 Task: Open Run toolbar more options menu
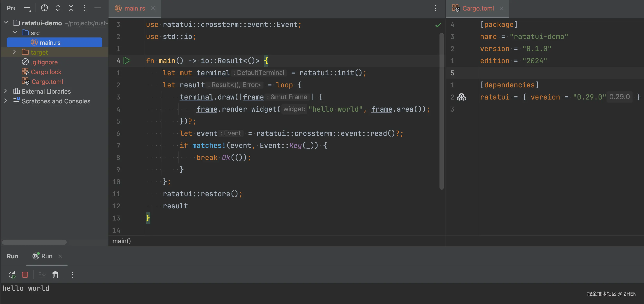click(73, 275)
